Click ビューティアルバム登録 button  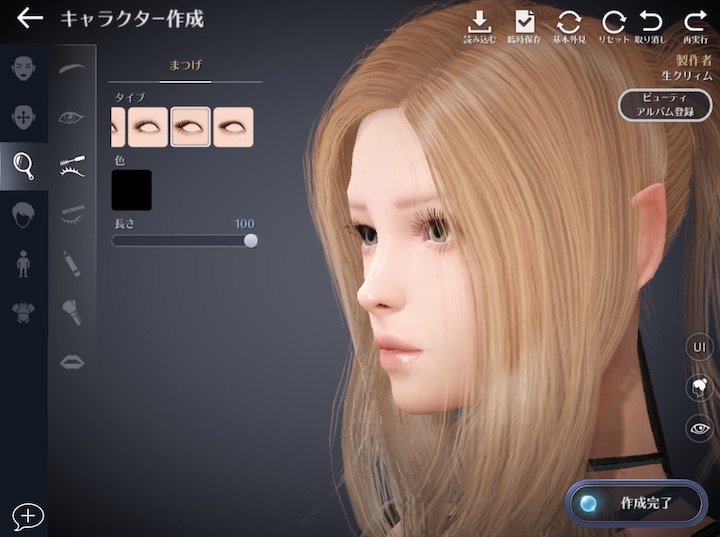click(663, 104)
